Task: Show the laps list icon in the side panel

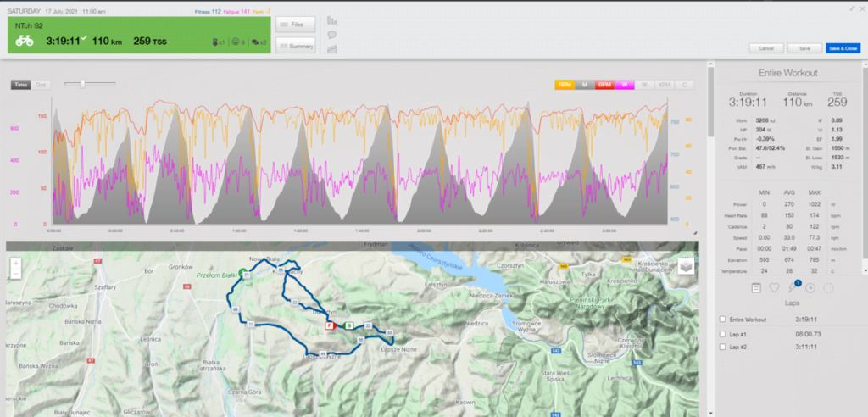Action: pos(756,287)
